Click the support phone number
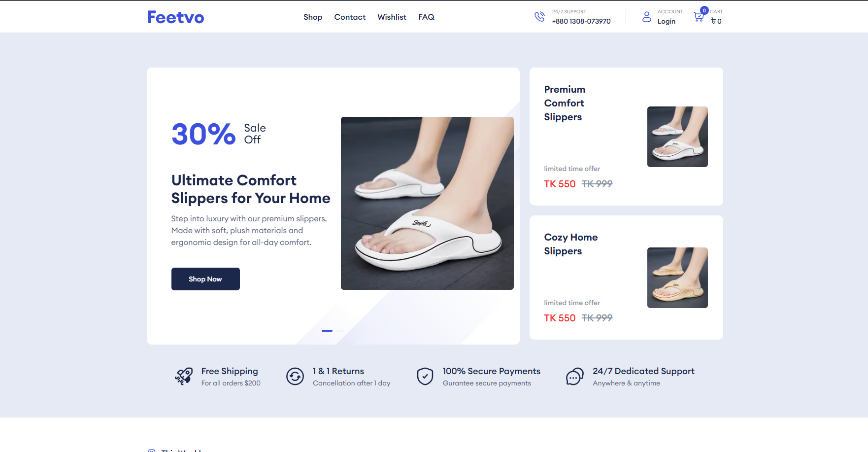The width and height of the screenshot is (868, 452). tap(581, 21)
